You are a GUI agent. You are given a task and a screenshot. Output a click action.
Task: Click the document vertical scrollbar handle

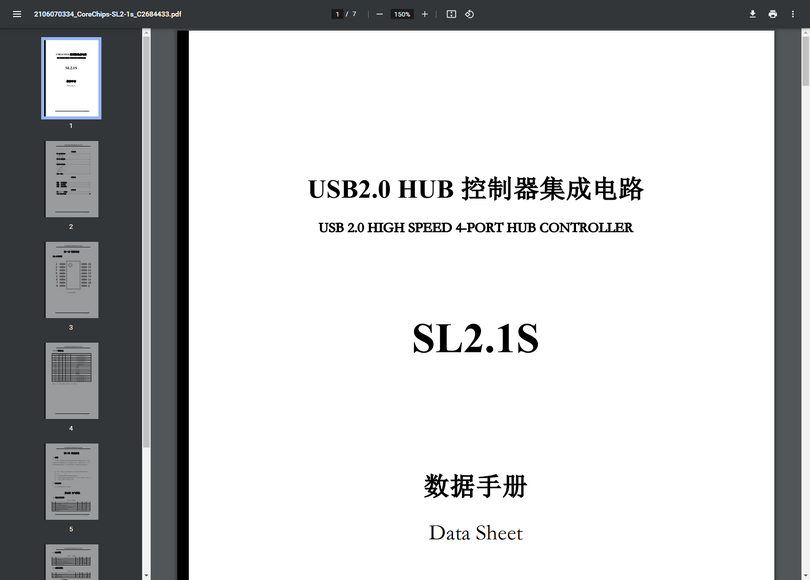[x=805, y=61]
